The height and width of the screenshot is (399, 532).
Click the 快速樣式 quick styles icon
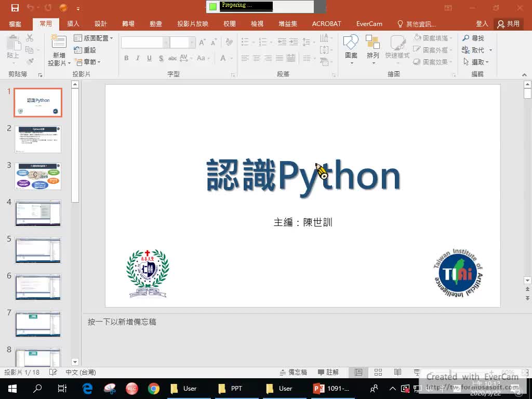(x=397, y=42)
